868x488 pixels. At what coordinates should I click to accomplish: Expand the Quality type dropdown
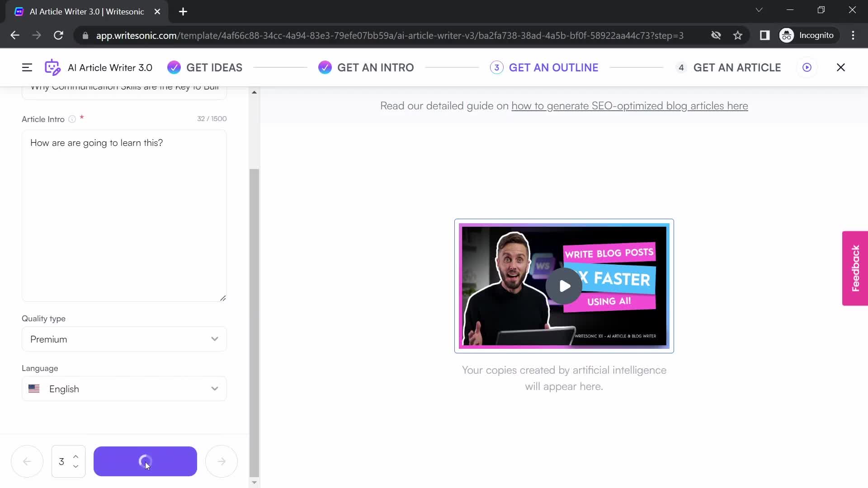click(x=215, y=339)
